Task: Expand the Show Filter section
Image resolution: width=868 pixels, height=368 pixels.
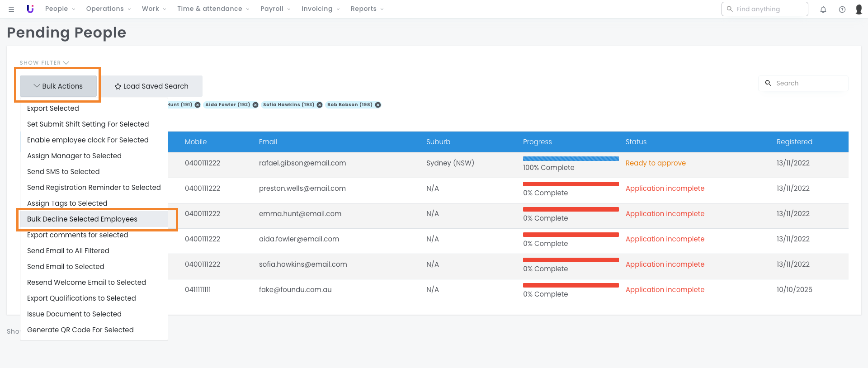Action: click(x=44, y=63)
